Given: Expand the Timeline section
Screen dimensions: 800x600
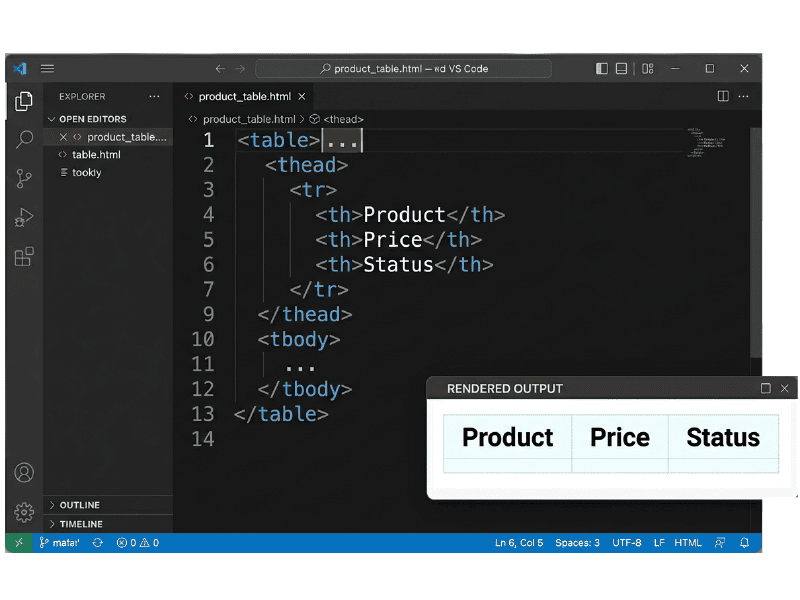Looking at the screenshot, I should [x=81, y=524].
